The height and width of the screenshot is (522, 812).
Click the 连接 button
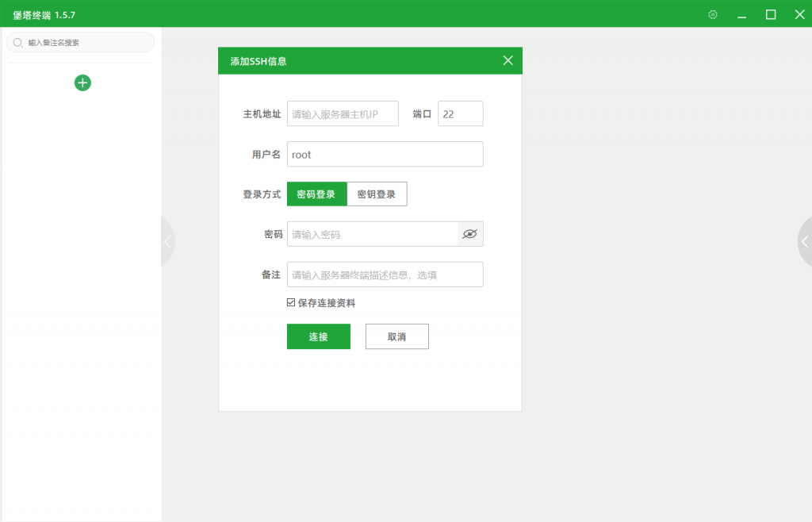coord(319,336)
